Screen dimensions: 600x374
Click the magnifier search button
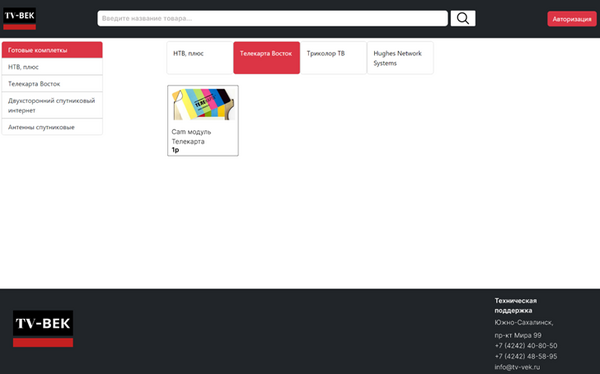[x=463, y=18]
